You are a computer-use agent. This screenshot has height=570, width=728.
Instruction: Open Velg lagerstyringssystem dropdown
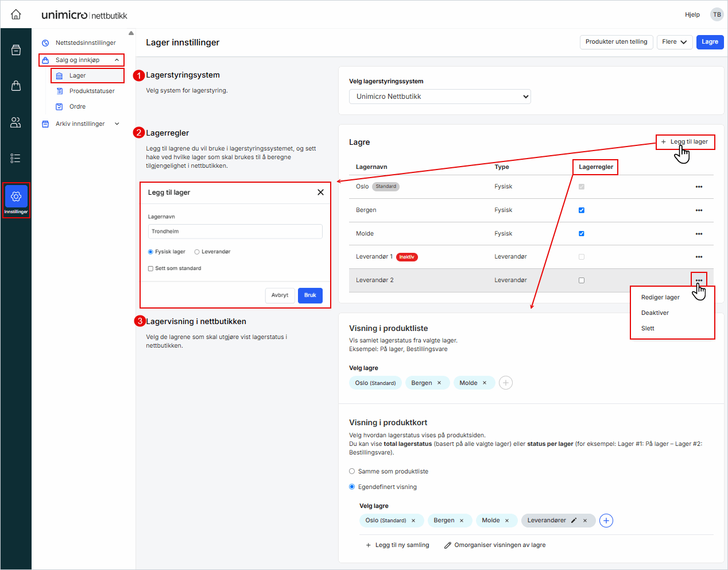pos(440,97)
